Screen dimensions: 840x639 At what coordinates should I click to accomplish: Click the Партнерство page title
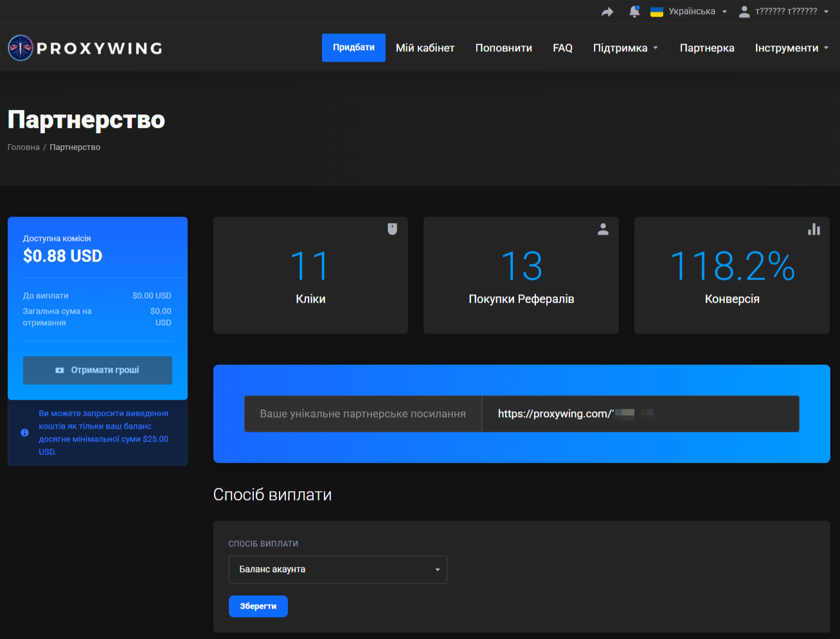87,120
